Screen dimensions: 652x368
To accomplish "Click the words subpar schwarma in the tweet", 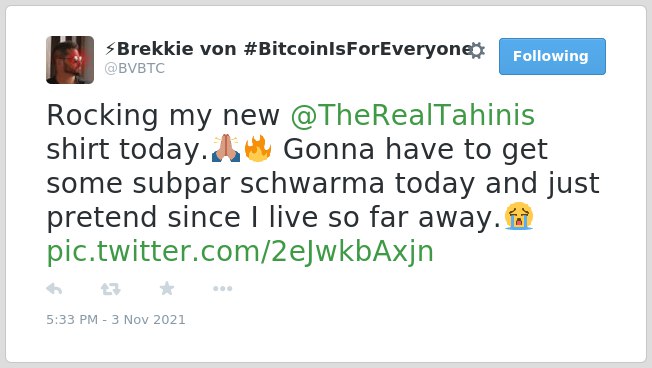I will click(258, 183).
